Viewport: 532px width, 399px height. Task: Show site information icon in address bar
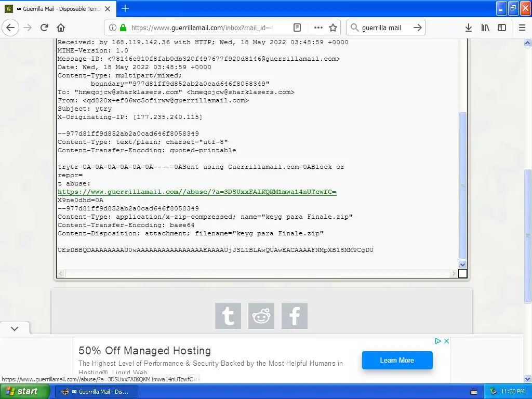[113, 28]
